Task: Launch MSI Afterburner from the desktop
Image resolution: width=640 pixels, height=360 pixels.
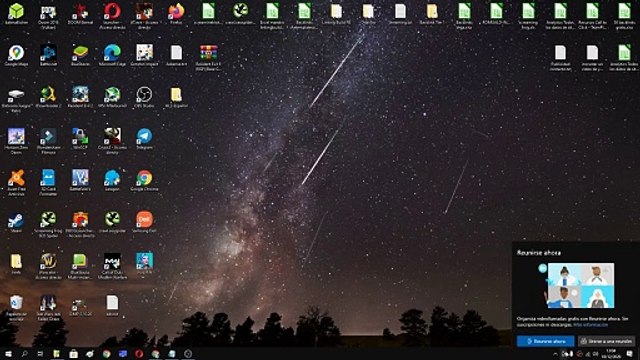Action: coord(112,97)
